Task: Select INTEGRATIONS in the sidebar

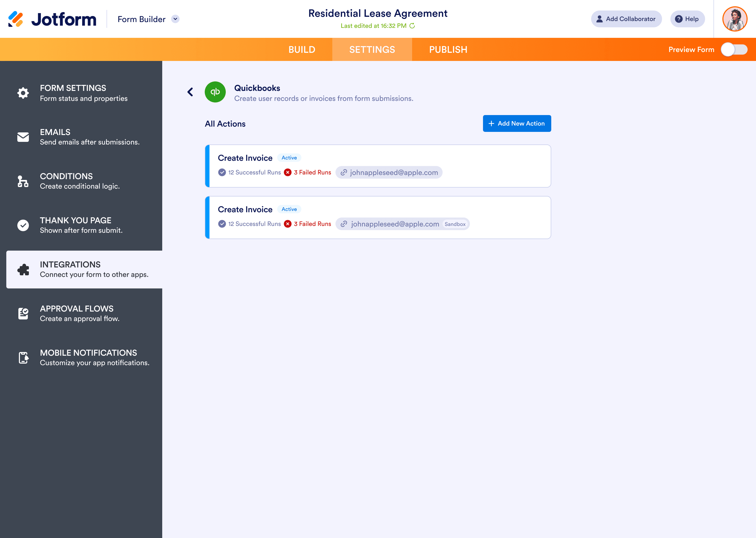Action: click(x=84, y=269)
